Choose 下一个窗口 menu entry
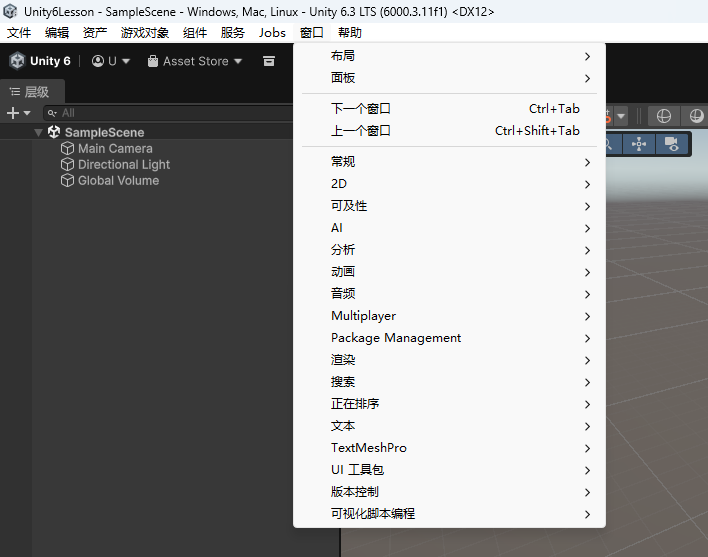Viewport: 708px width, 557px height. coord(449,109)
